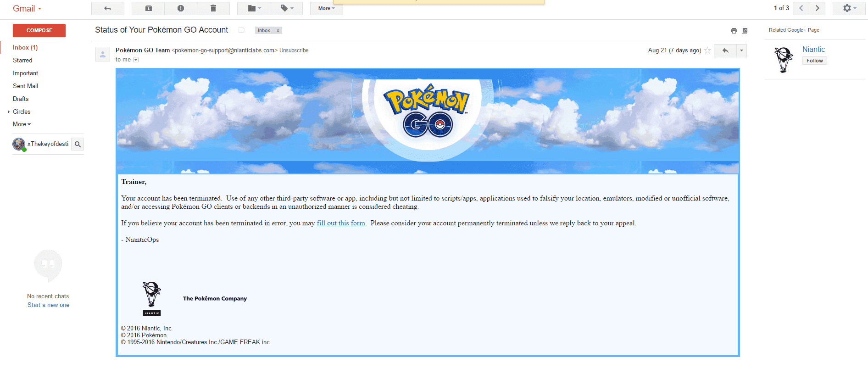
Task: Go to the newer conversation with the left chevron
Action: click(x=801, y=8)
